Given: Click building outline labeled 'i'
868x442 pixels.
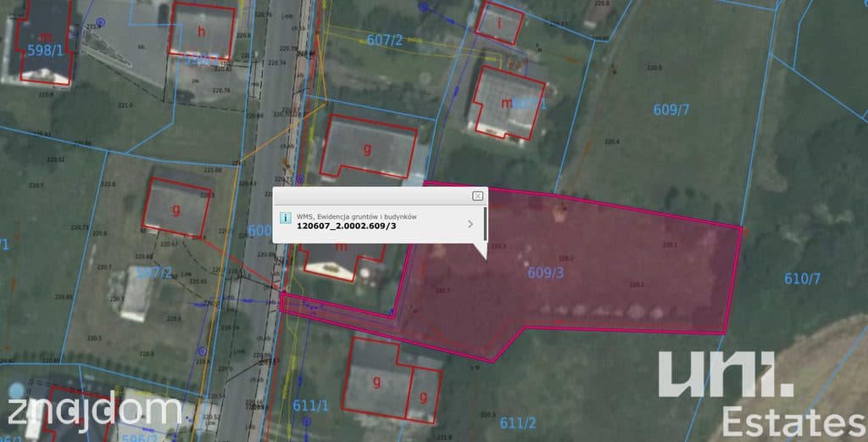Looking at the screenshot, I should point(500,23).
